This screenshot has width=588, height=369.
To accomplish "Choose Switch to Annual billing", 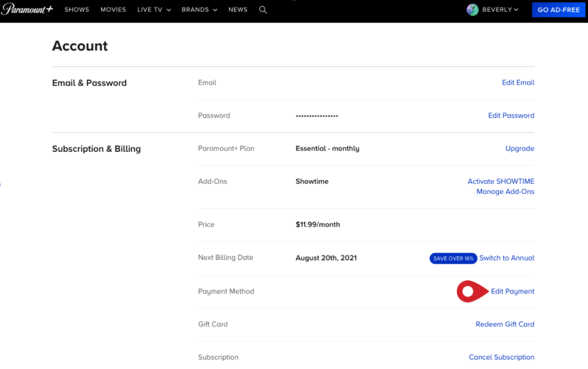I will click(507, 258).
